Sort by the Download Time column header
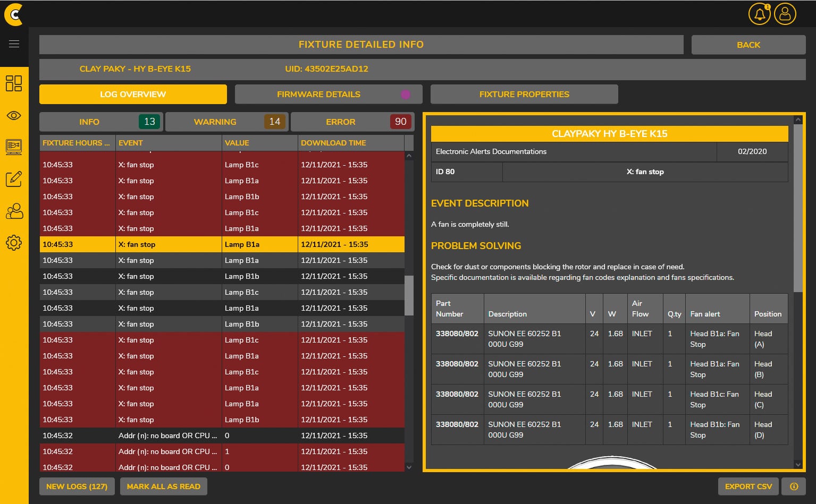The width and height of the screenshot is (816, 504). click(x=333, y=143)
